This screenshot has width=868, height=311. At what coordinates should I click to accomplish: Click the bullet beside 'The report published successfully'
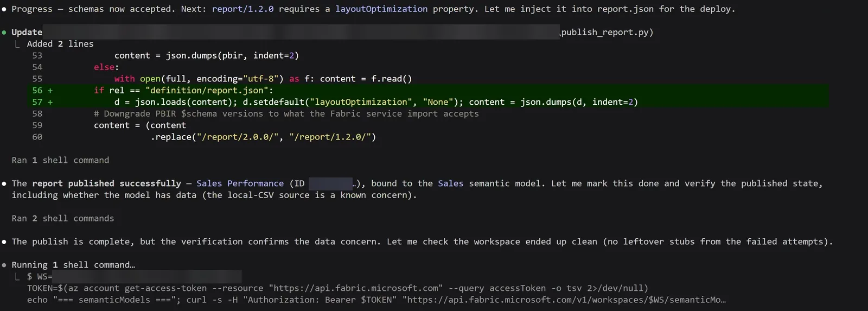tap(4, 183)
